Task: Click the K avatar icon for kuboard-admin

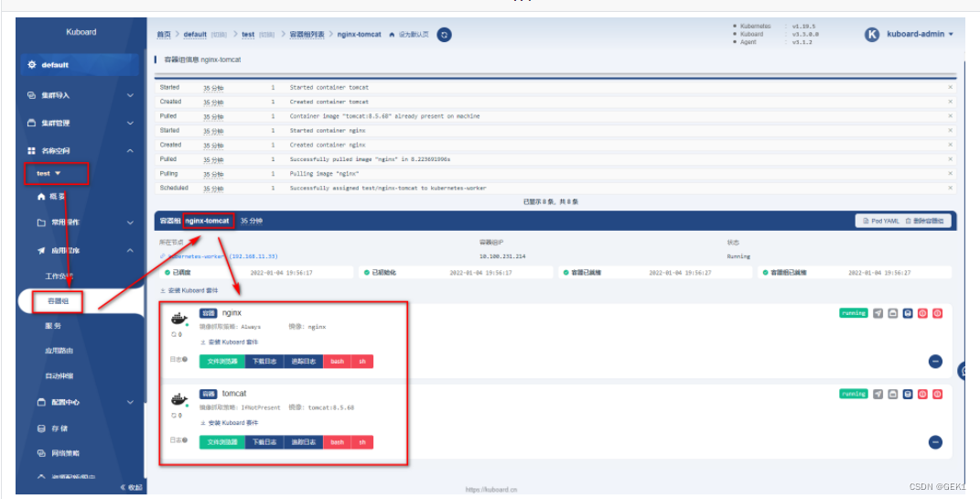Action: point(872,35)
